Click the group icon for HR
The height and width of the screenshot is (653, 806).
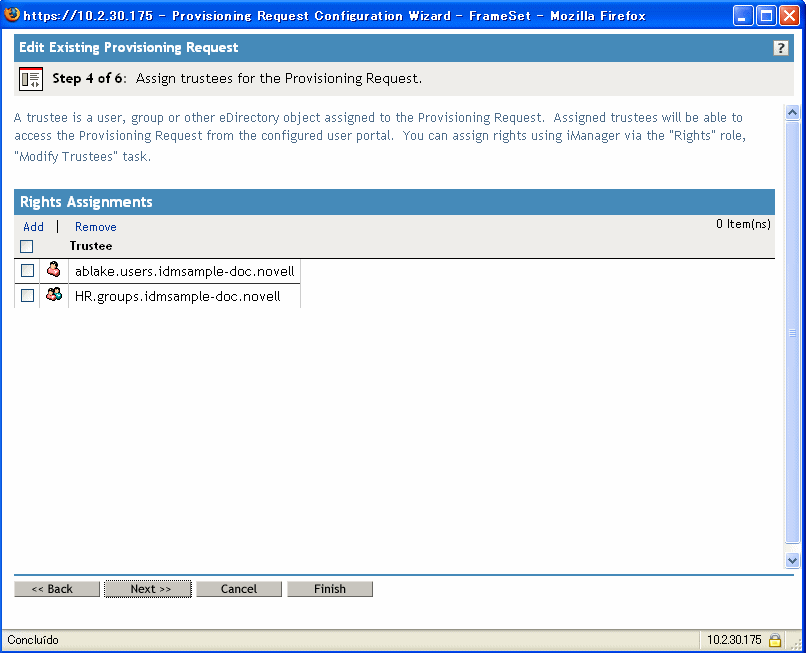pos(53,295)
